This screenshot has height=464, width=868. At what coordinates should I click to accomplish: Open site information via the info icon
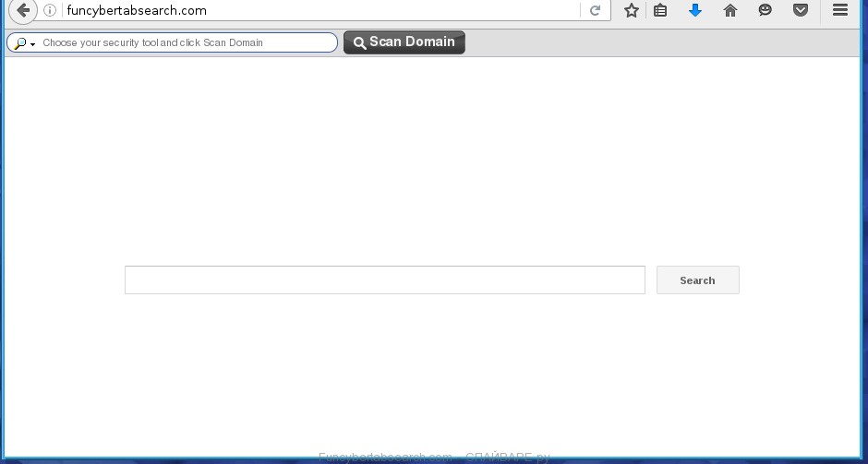[51, 11]
